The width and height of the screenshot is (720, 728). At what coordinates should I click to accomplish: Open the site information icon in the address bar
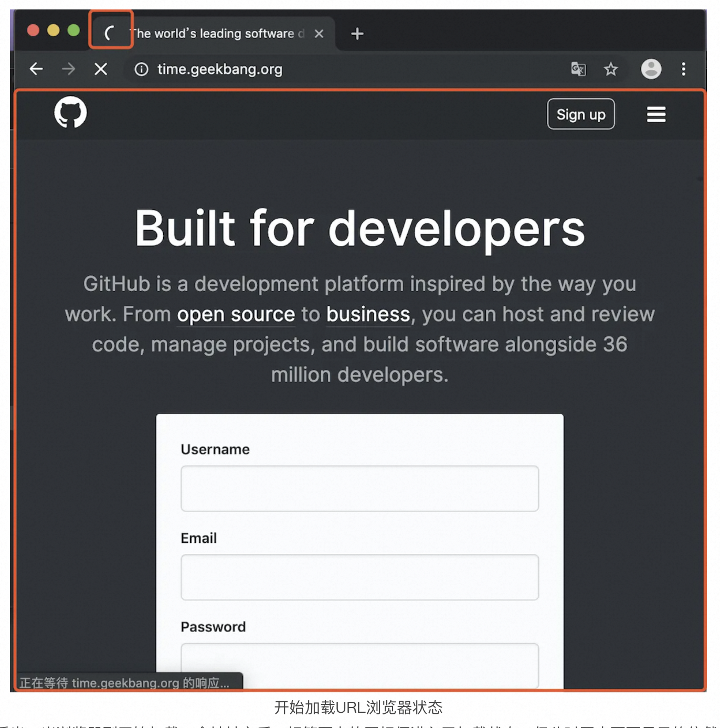(x=141, y=69)
